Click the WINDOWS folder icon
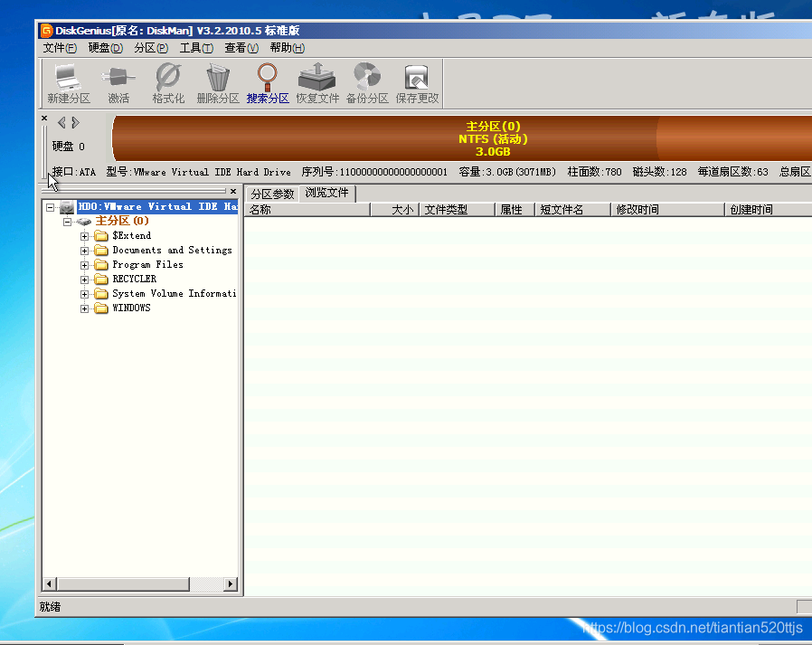Viewport: 812px width, 645px height. coord(101,308)
